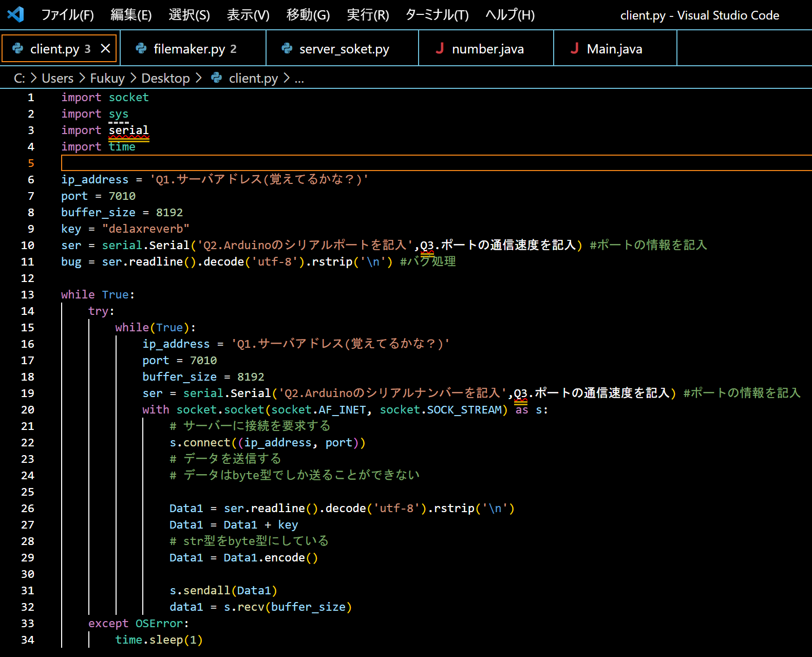Place cursor on empty line 5
This screenshot has height=657, width=812.
(308, 163)
